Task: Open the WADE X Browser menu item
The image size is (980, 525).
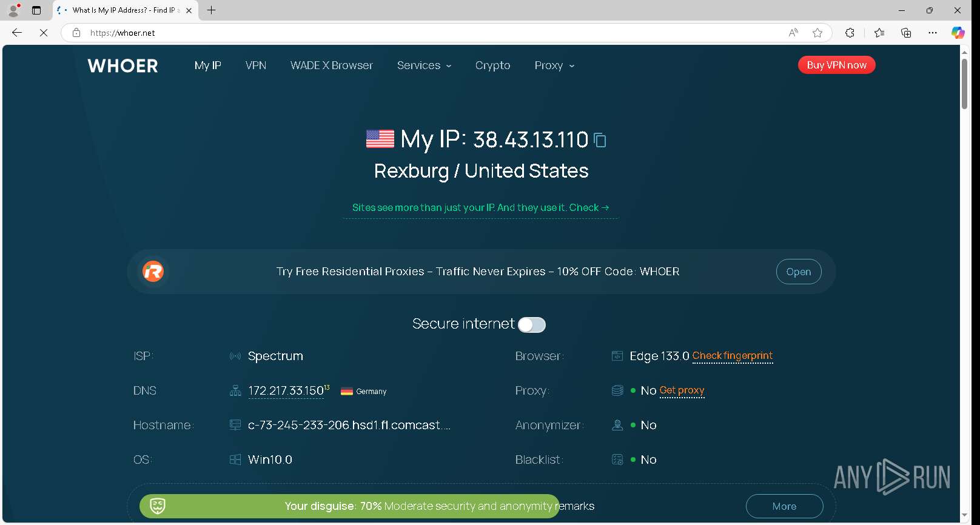Action: [x=332, y=65]
